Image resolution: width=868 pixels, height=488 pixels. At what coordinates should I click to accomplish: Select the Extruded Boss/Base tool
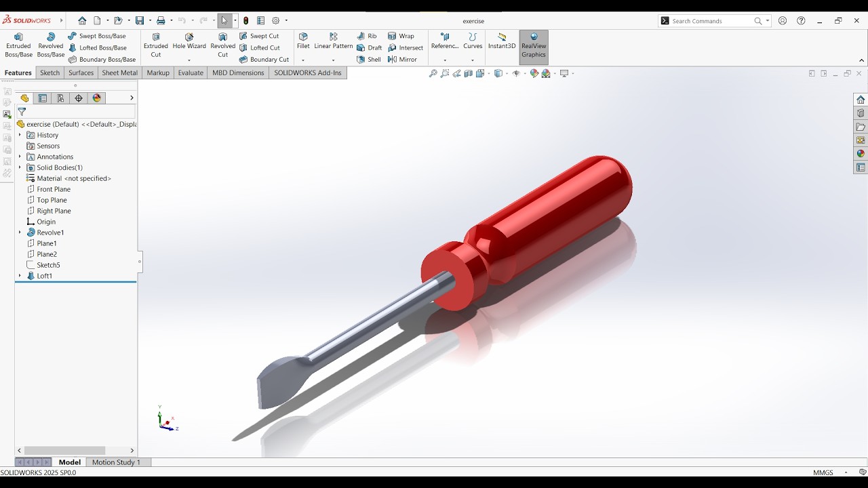pyautogui.click(x=18, y=45)
